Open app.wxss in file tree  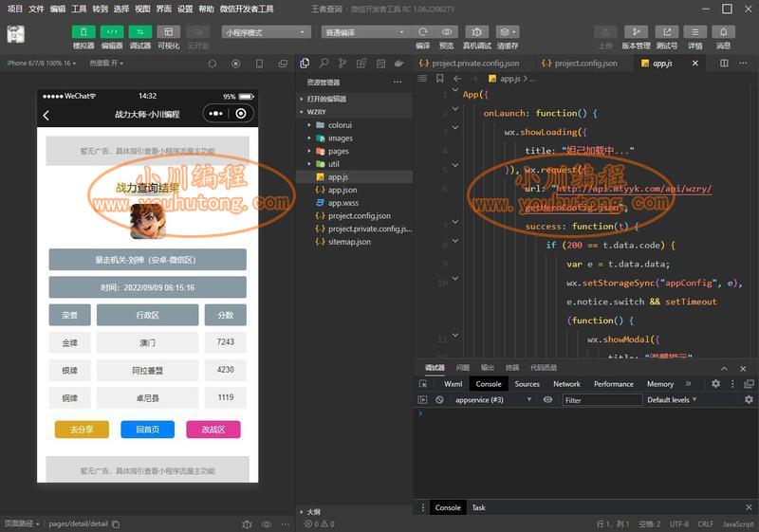click(x=355, y=203)
